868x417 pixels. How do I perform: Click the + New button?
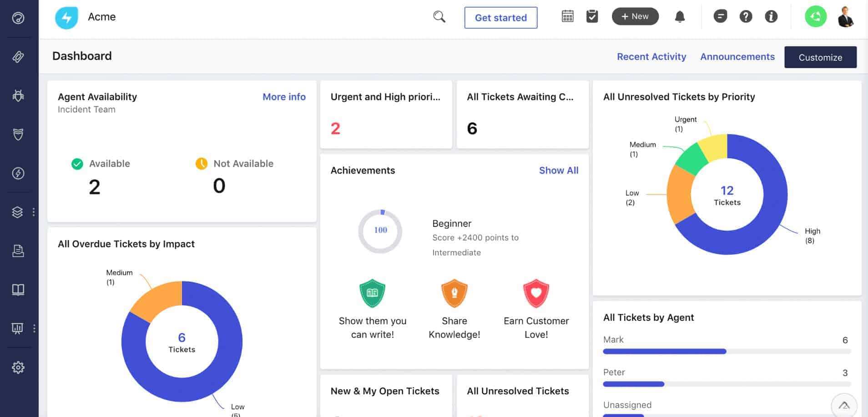(635, 16)
